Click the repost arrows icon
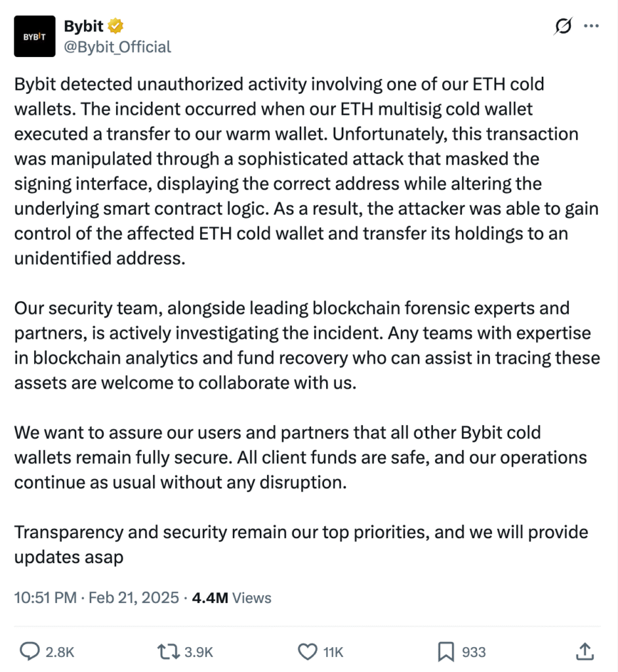 pos(169,651)
